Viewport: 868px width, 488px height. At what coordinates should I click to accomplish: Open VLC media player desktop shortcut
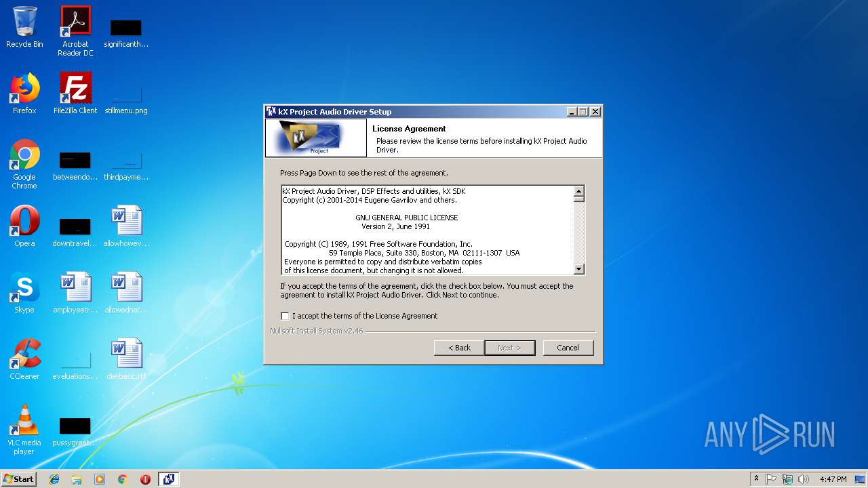point(24,430)
